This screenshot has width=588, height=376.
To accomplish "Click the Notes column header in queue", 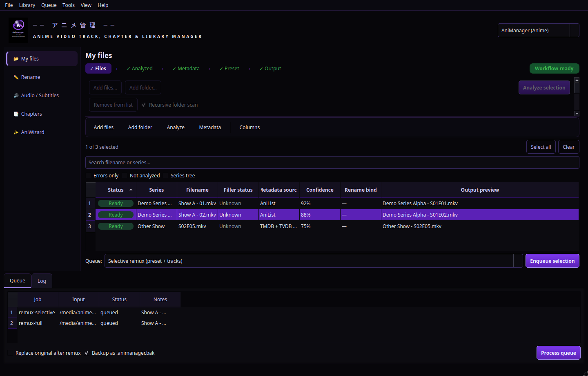I will coord(160,300).
